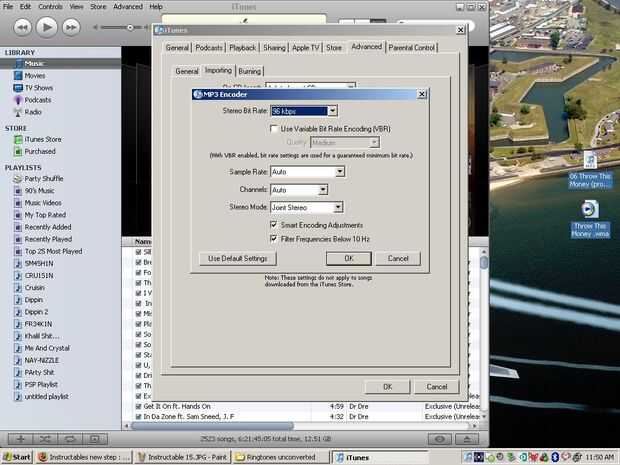Click Cancel in the iTunes preferences dialog
The width and height of the screenshot is (620, 465).
[x=437, y=387]
